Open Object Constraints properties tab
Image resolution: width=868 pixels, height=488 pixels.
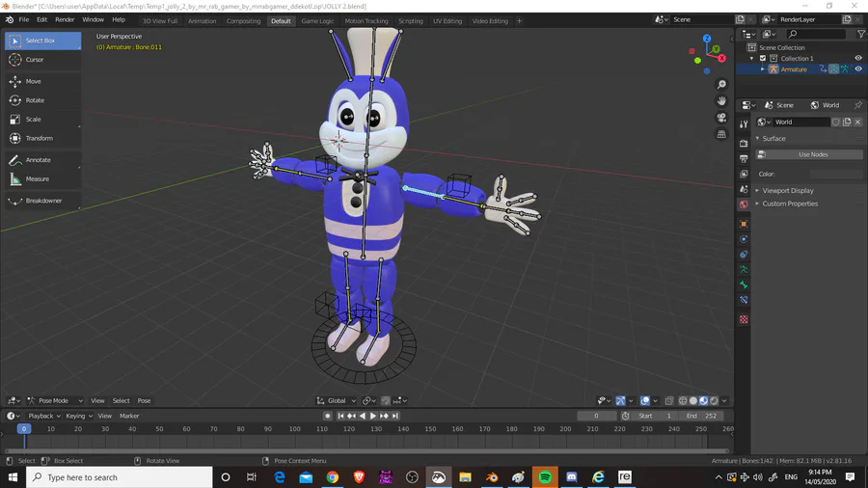click(744, 255)
